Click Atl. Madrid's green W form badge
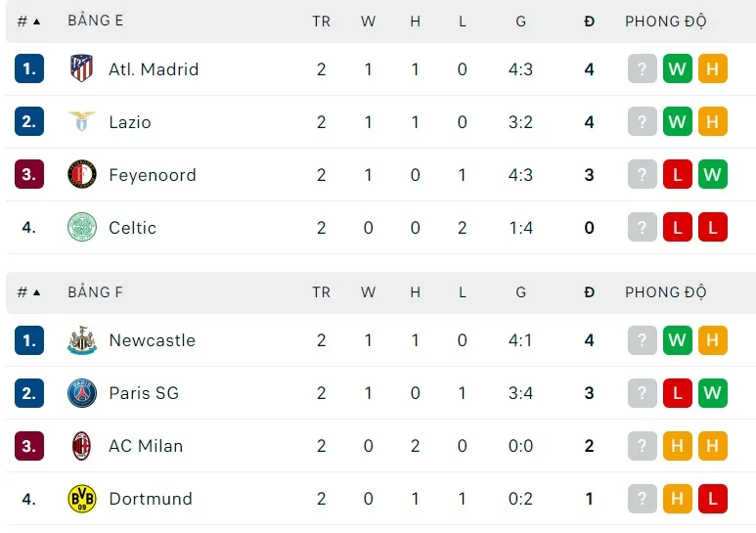This screenshot has height=533, width=756. click(x=677, y=68)
